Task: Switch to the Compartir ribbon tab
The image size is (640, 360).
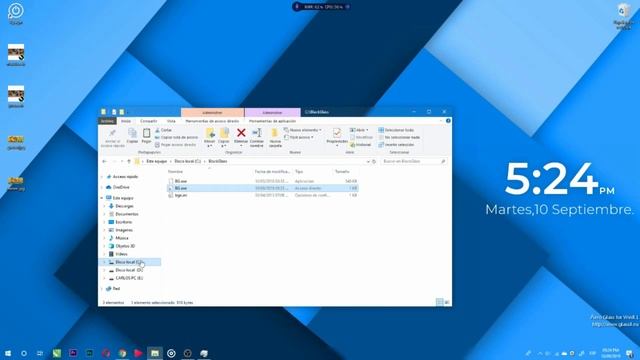Action: [149, 121]
